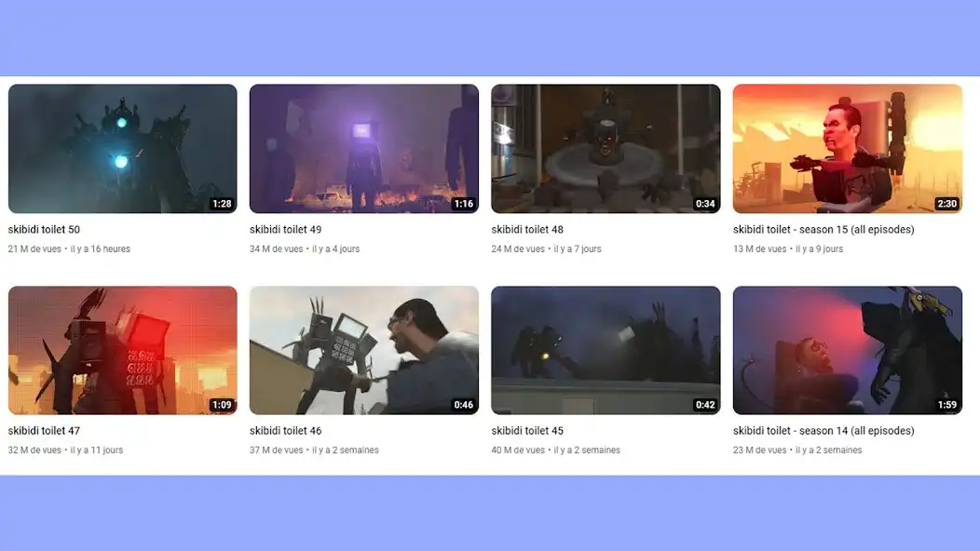Click the 0:46 duration badge

point(464,405)
